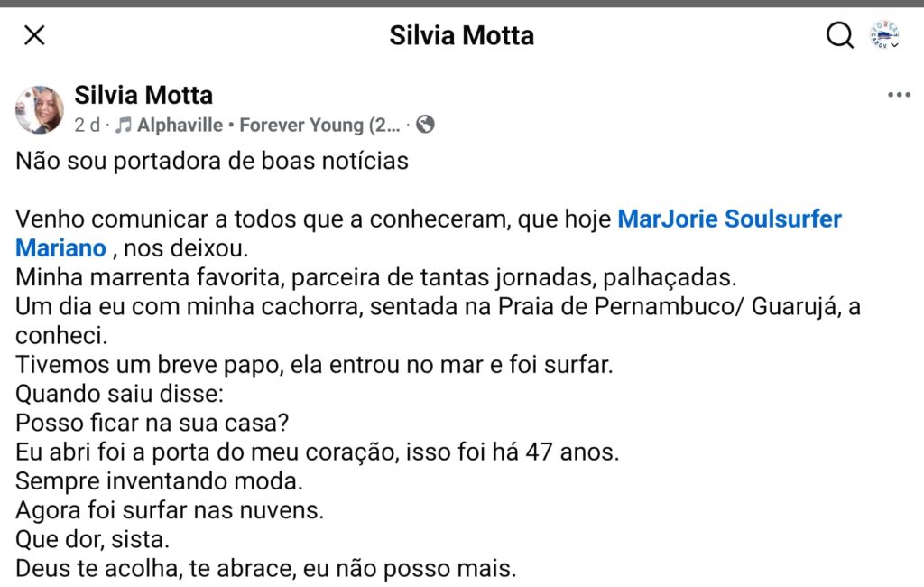The image size is (924, 587).
Task: Close the post view with the X icon
Action: 34,35
